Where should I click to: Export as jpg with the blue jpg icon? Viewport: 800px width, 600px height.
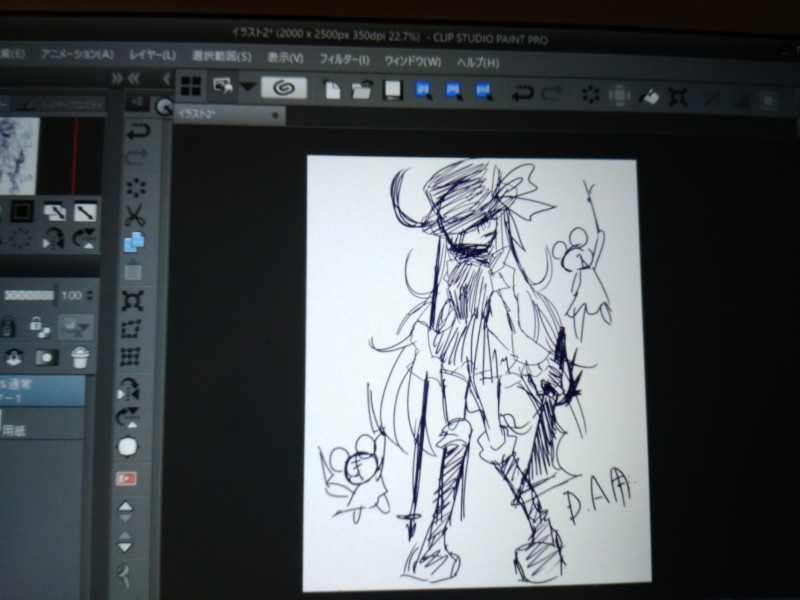tap(423, 91)
